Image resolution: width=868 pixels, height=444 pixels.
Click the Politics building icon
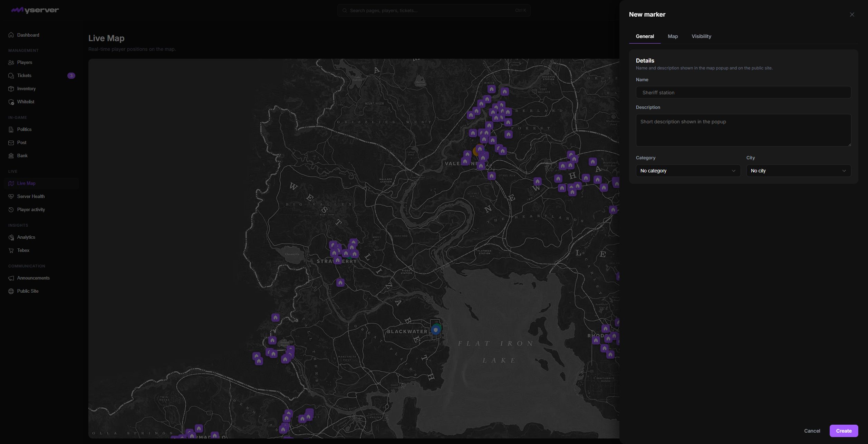11,130
